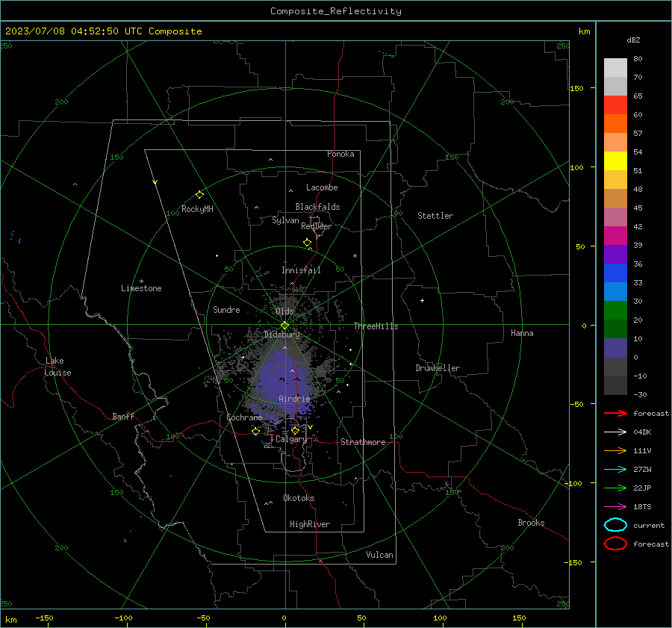Click the RockyMH label
Screen dimensions: 672x628
click(x=197, y=209)
